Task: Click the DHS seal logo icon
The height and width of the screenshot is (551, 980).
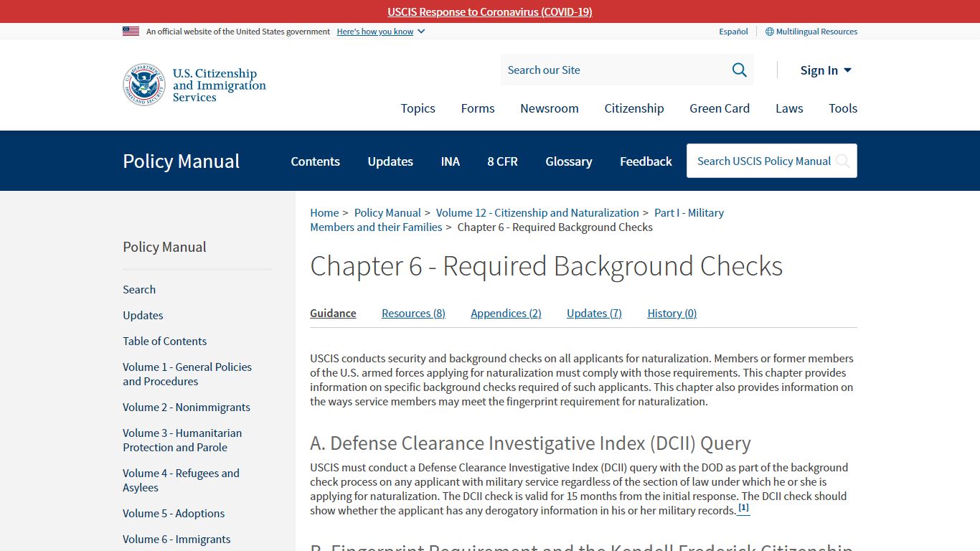Action: [x=144, y=85]
